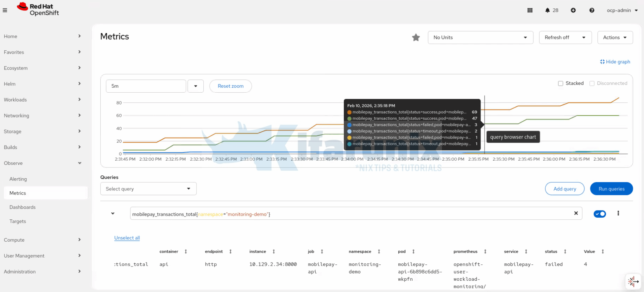Open the No Units dropdown
The image size is (644, 292).
(480, 37)
